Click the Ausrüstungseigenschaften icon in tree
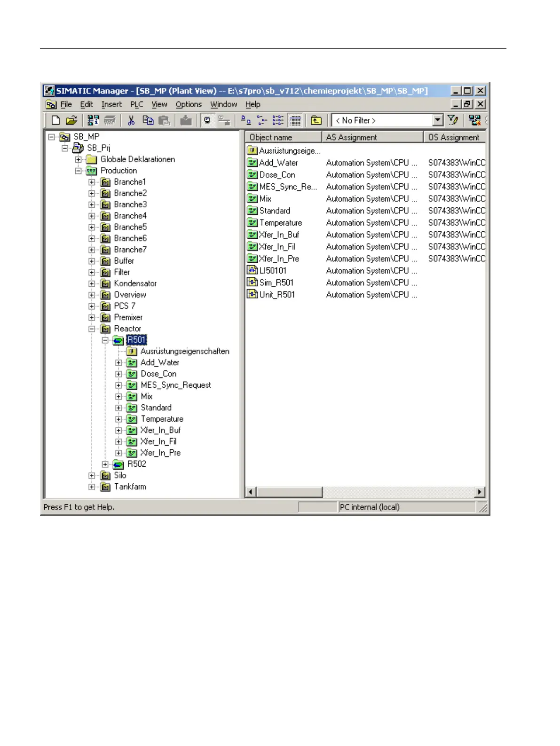560x746 pixels. (132, 352)
